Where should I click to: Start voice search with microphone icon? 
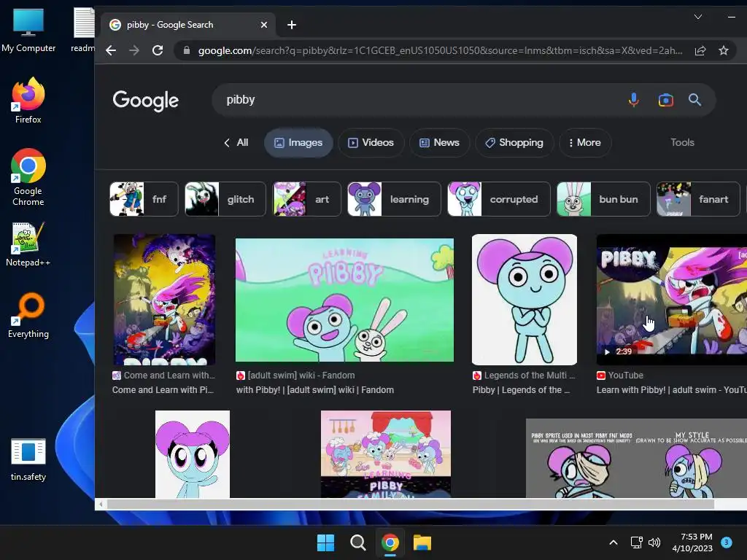click(634, 99)
